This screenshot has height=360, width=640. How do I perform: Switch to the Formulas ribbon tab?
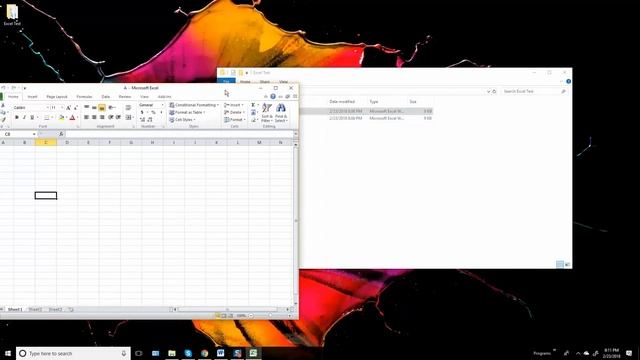[84, 97]
